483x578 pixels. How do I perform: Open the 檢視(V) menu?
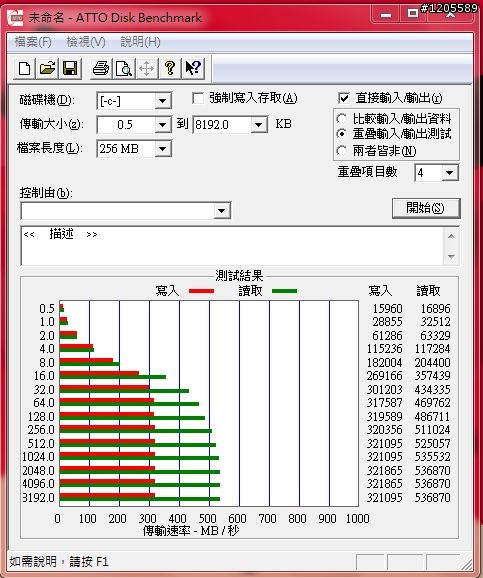coord(86,42)
